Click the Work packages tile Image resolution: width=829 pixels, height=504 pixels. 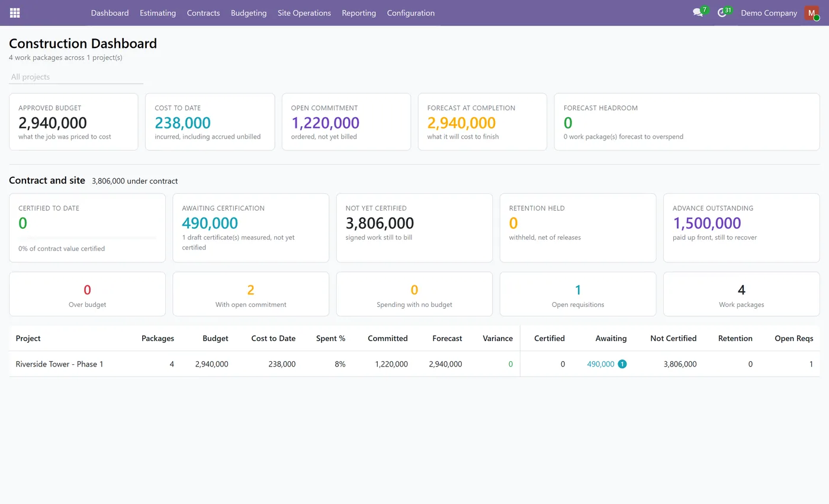(741, 294)
